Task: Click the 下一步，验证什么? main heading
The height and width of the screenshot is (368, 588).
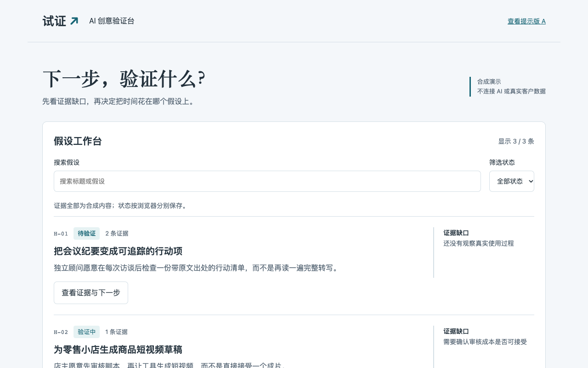Action: point(124,79)
